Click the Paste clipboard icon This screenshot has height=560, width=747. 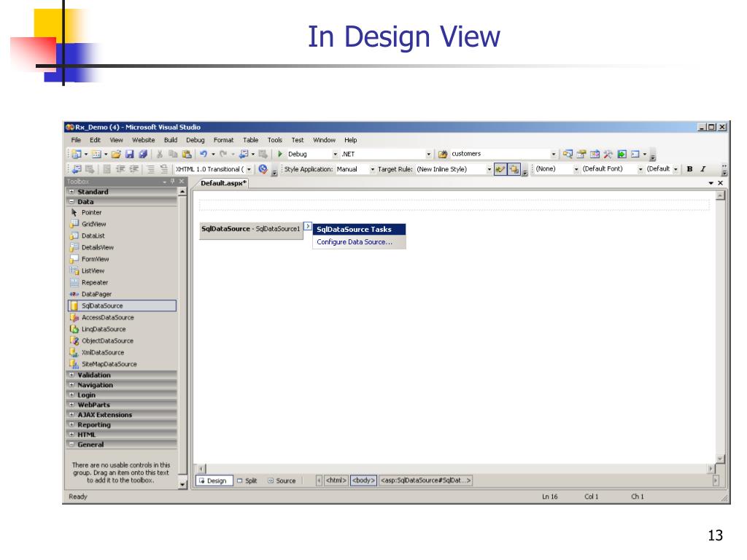pyautogui.click(x=187, y=154)
